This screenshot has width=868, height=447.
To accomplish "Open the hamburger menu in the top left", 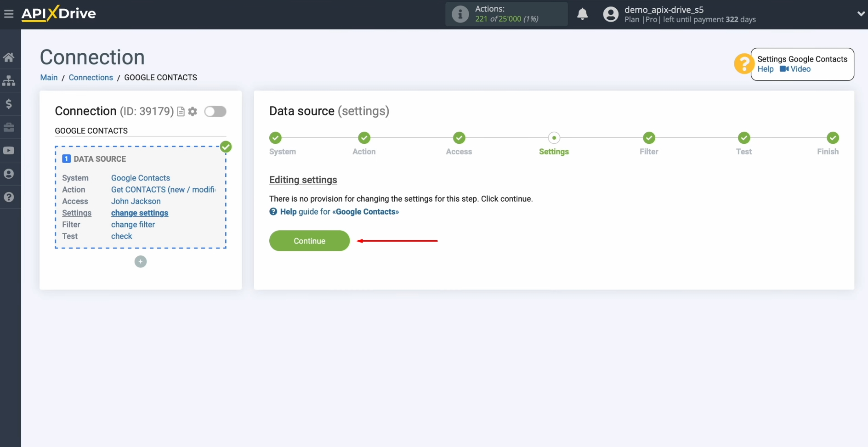I will pyautogui.click(x=9, y=13).
